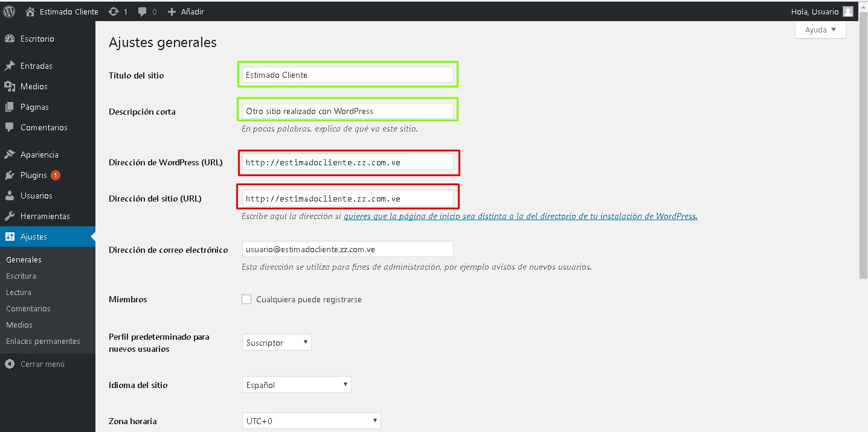The image size is (868, 432).
Task: Click the Apariencia paintbrush icon
Action: pos(10,154)
